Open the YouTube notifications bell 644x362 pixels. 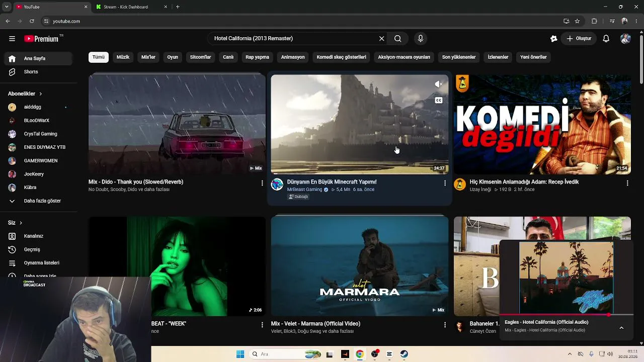[606, 39]
